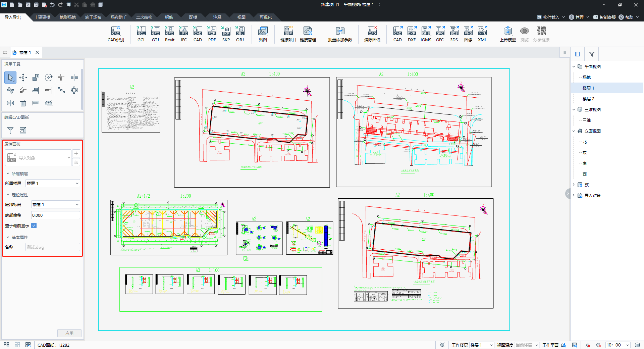The image size is (644, 349).
Task: Toggle 置于最前显示 checkbox
Action: click(x=34, y=226)
